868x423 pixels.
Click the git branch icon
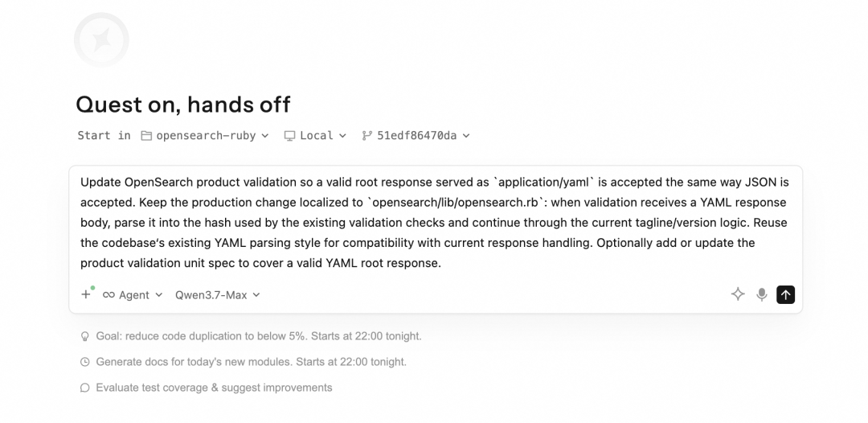(x=366, y=136)
